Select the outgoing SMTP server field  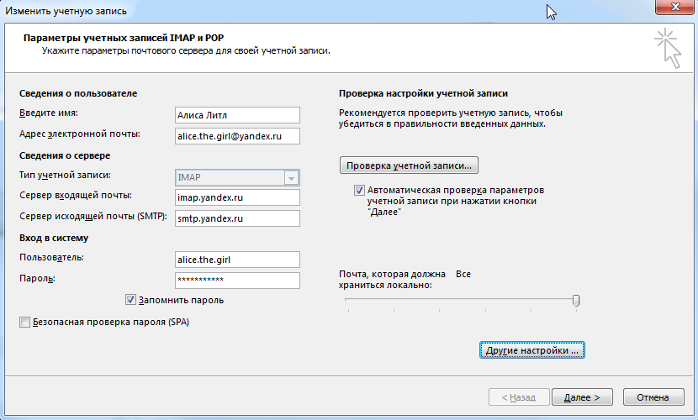[236, 216]
